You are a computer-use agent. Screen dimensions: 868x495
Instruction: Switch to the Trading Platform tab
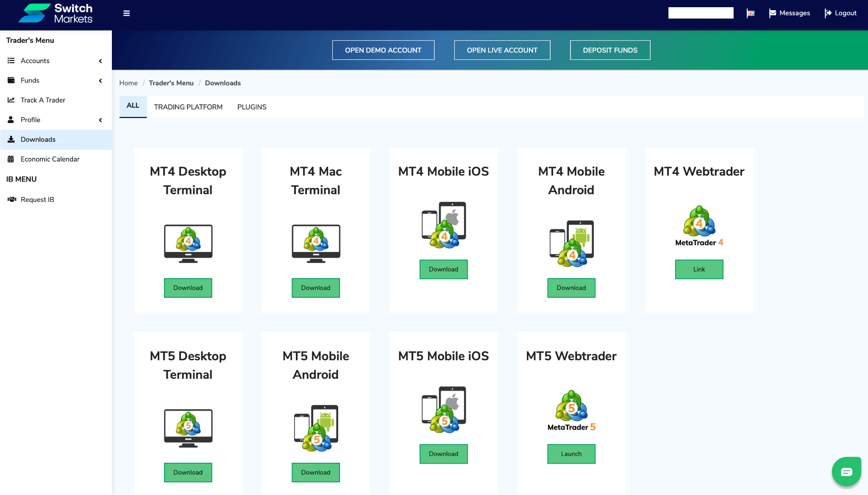click(x=188, y=107)
